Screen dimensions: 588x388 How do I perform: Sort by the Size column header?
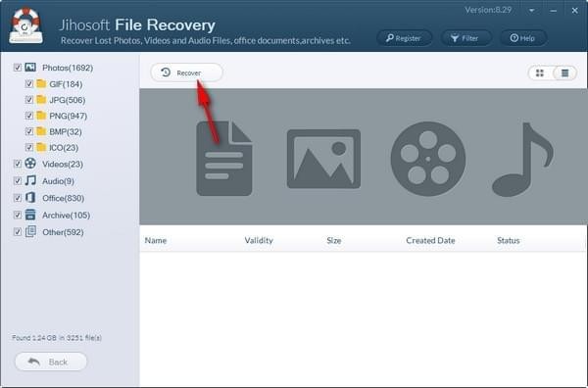click(334, 240)
